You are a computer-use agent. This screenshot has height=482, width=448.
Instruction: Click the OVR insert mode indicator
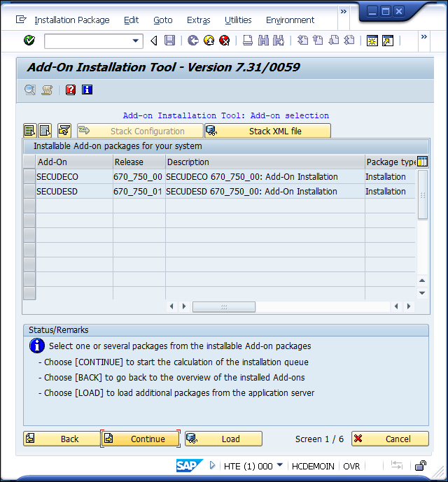pyautogui.click(x=351, y=467)
